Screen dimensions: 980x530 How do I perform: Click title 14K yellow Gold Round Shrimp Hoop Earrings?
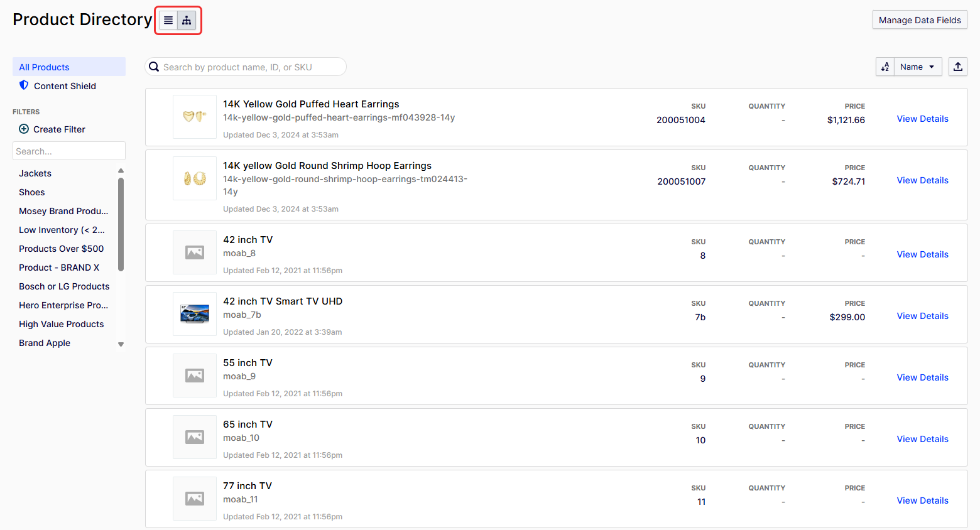pyautogui.click(x=327, y=166)
